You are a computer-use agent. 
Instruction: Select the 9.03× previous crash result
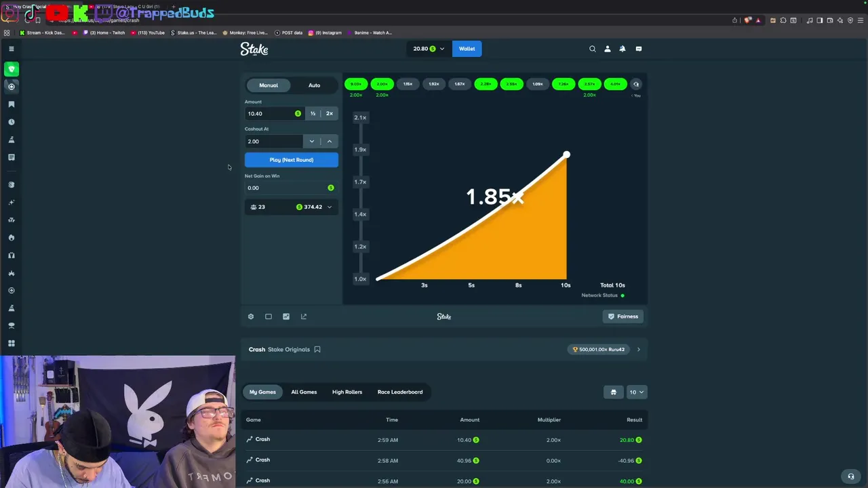pos(356,84)
